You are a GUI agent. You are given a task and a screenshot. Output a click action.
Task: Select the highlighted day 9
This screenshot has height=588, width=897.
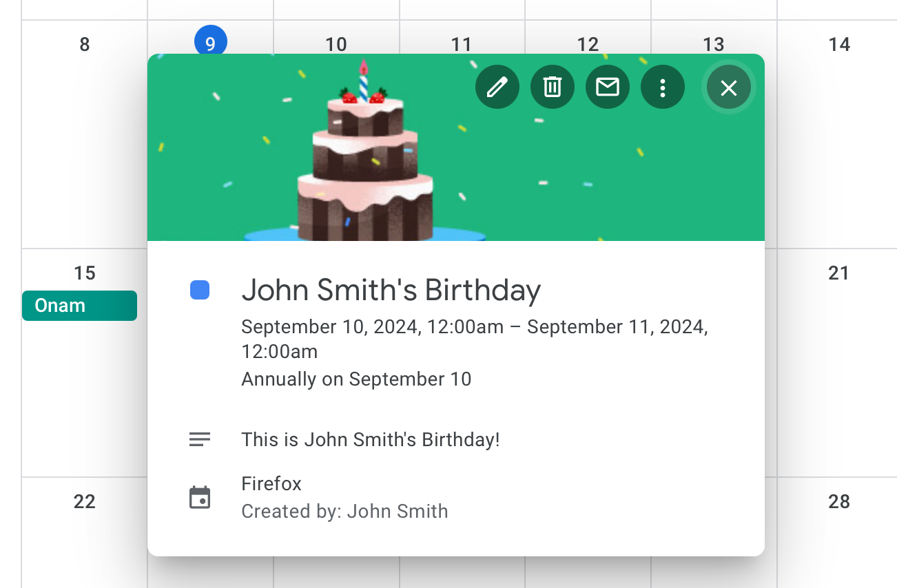pyautogui.click(x=210, y=43)
